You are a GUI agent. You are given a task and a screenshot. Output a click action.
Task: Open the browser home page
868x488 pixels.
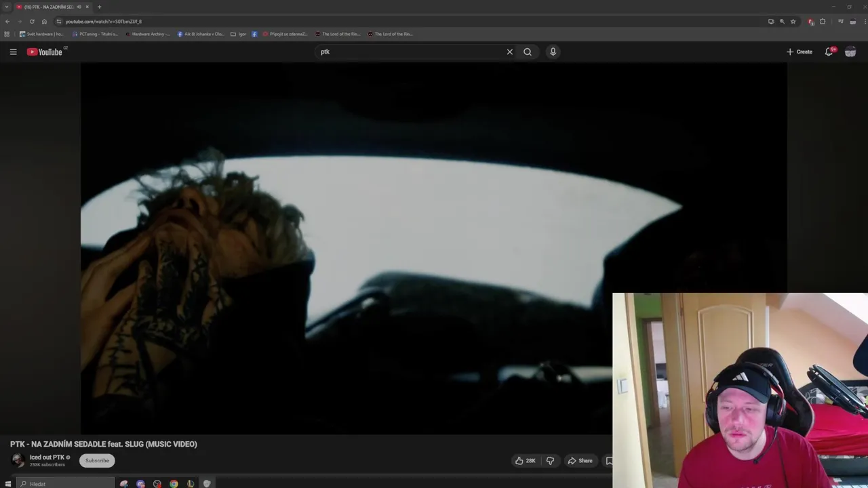[44, 22]
